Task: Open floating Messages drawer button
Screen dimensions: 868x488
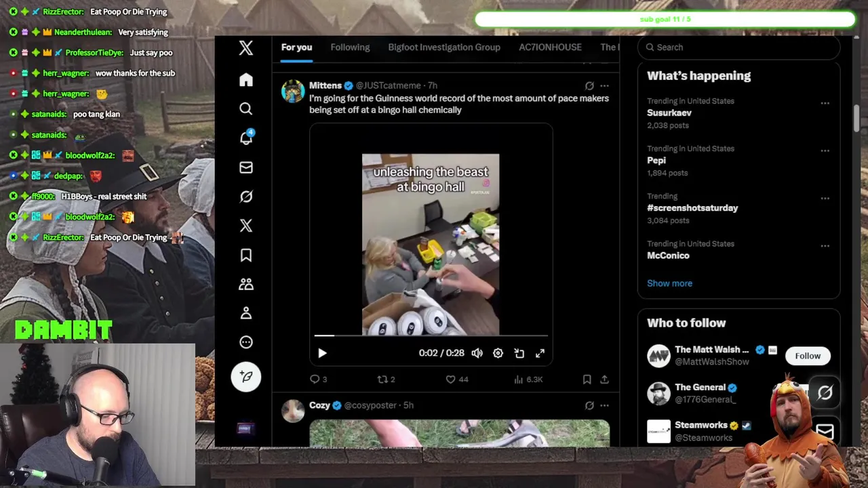Action: tap(825, 431)
